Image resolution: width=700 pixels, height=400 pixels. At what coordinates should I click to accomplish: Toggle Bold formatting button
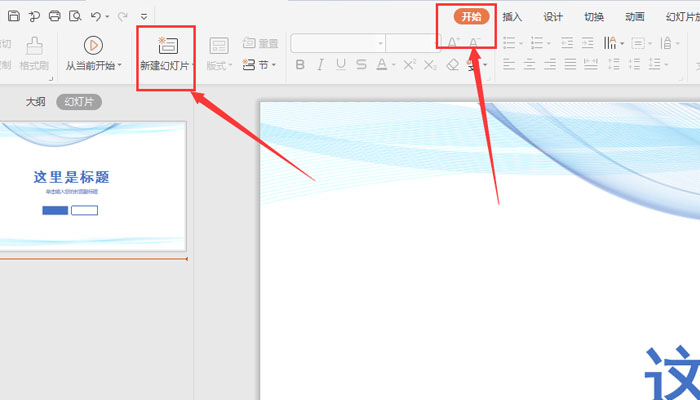(x=300, y=65)
